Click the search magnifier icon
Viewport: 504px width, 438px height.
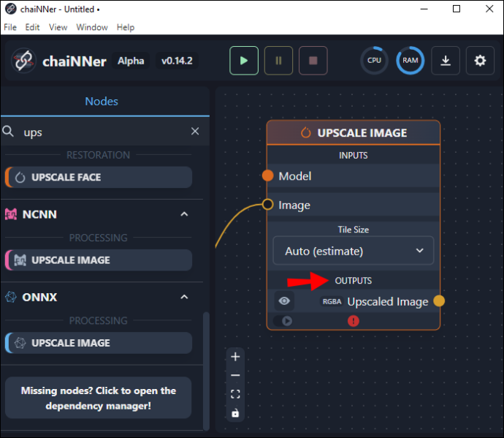tap(8, 132)
